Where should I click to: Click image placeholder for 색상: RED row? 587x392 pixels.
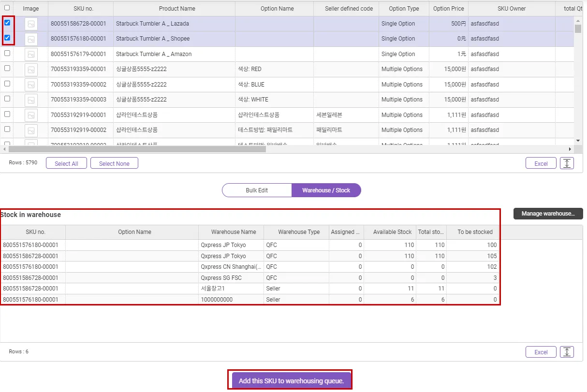(31, 70)
